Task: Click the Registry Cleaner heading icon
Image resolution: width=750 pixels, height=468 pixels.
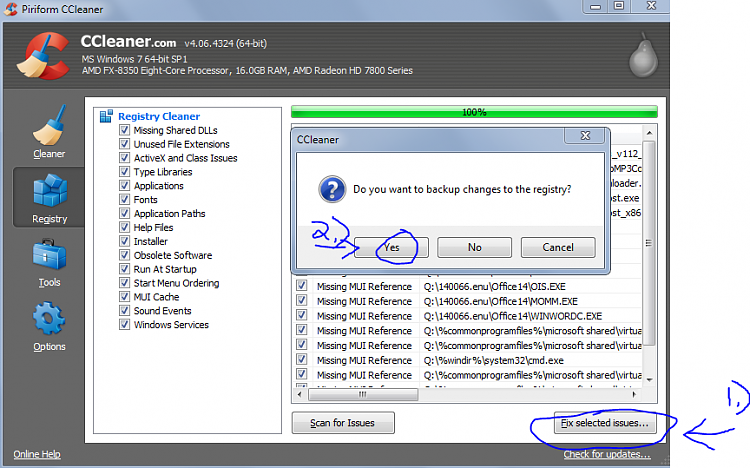Action: pyautogui.click(x=106, y=116)
